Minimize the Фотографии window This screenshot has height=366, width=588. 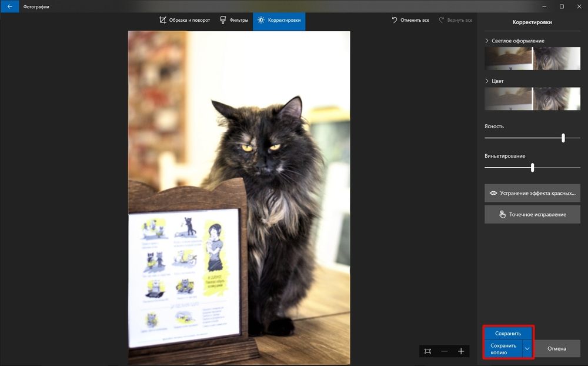pos(544,6)
